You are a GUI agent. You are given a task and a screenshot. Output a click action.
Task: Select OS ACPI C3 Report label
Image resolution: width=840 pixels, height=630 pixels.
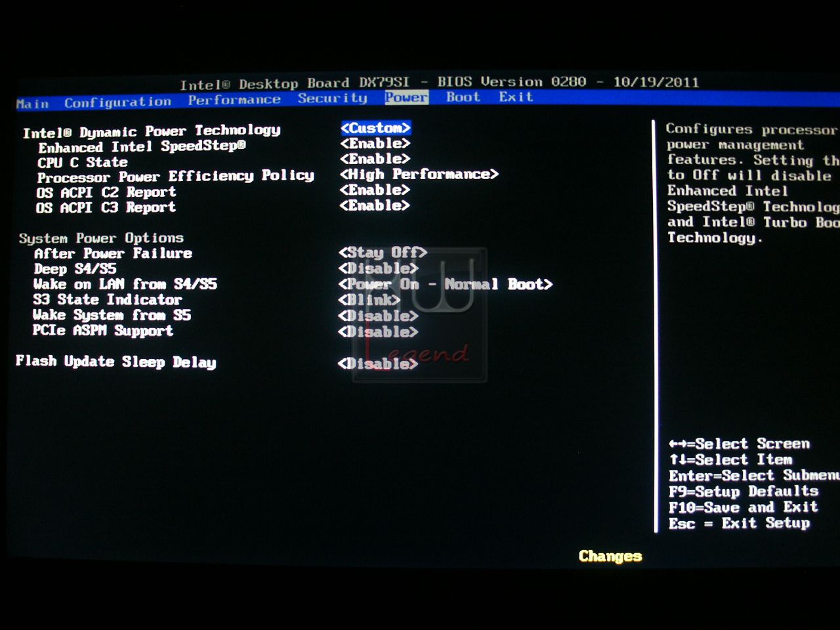(x=106, y=207)
